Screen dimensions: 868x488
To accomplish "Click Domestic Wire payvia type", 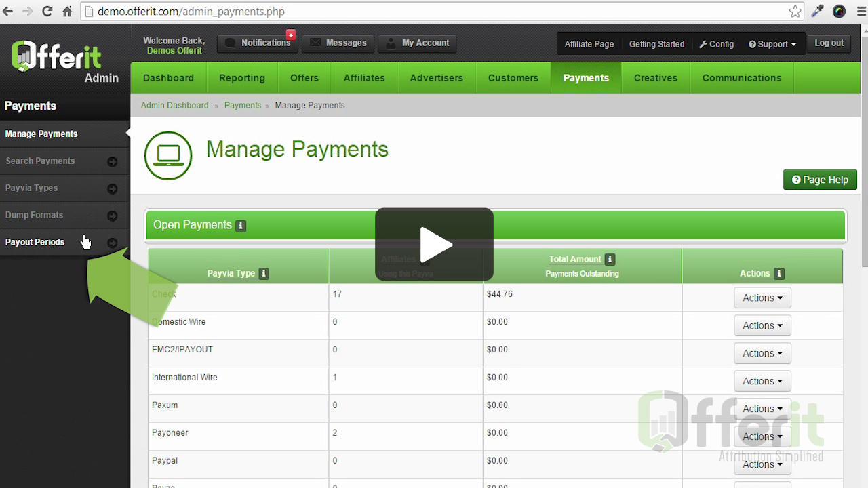I will pos(178,322).
